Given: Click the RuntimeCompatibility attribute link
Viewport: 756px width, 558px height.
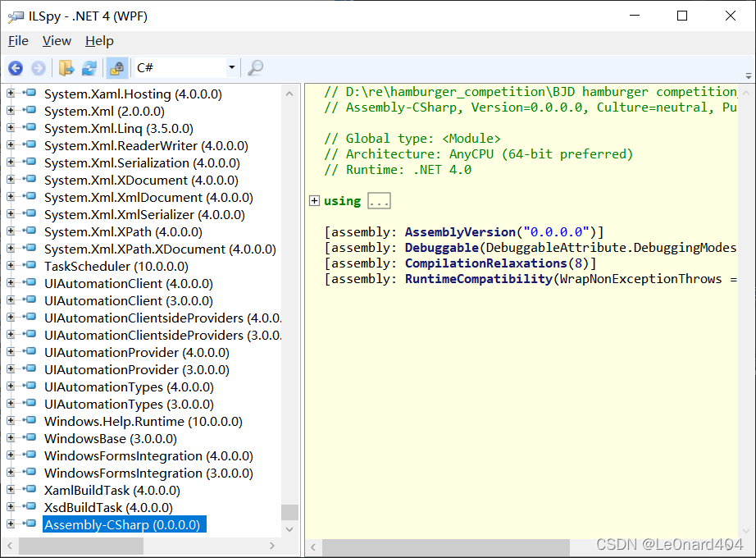Looking at the screenshot, I should pos(479,278).
